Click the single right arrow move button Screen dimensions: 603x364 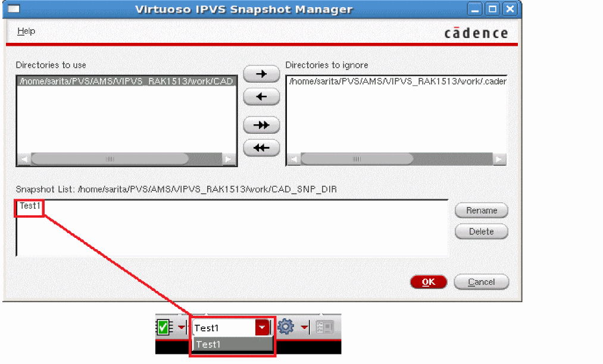[261, 74]
